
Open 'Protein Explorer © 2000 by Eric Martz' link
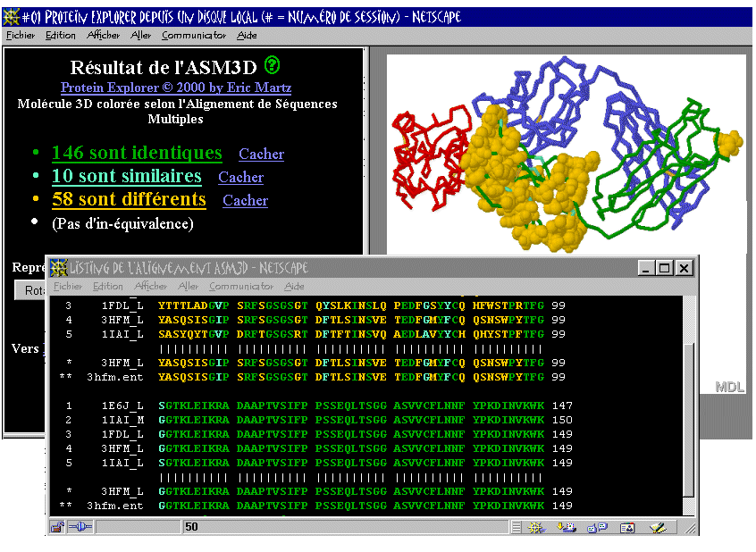coord(176,88)
